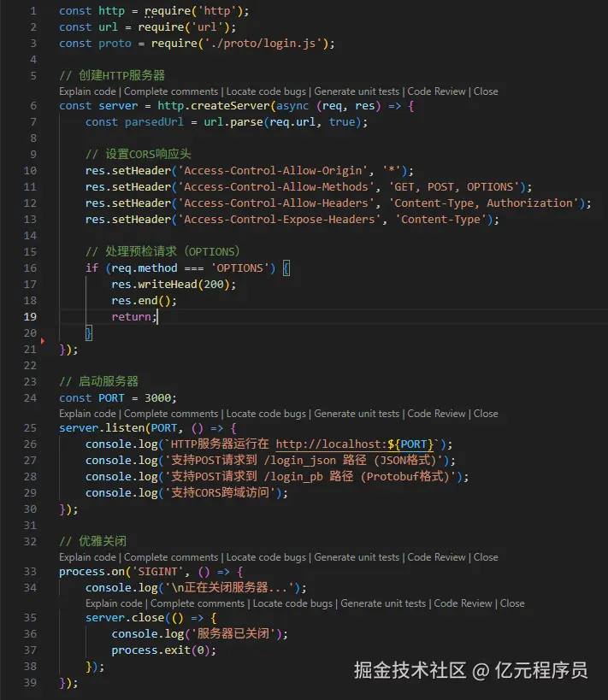This screenshot has width=608, height=700.
Task: Click 'Locate code bugs' above process.on SIGINT line
Action: pos(266,557)
